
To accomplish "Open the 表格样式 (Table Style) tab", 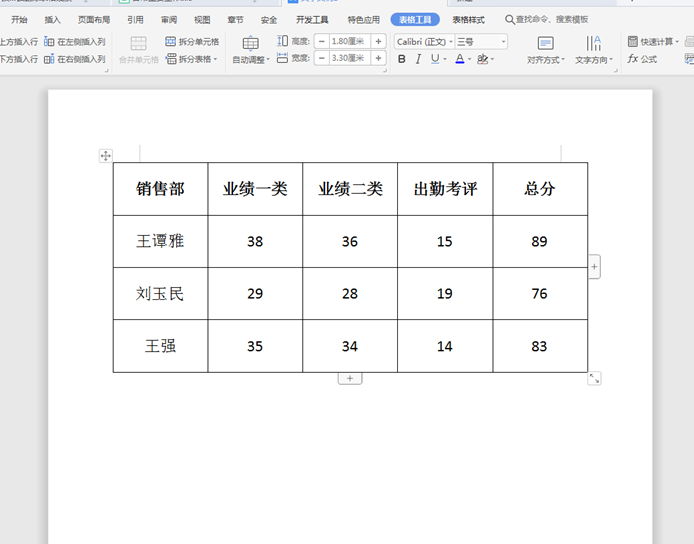I will (x=468, y=19).
